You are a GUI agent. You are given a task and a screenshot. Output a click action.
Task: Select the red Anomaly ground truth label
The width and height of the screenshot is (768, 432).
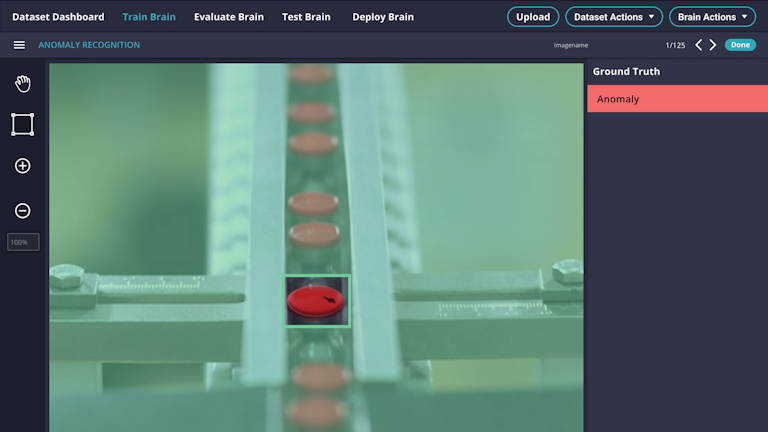coord(676,99)
